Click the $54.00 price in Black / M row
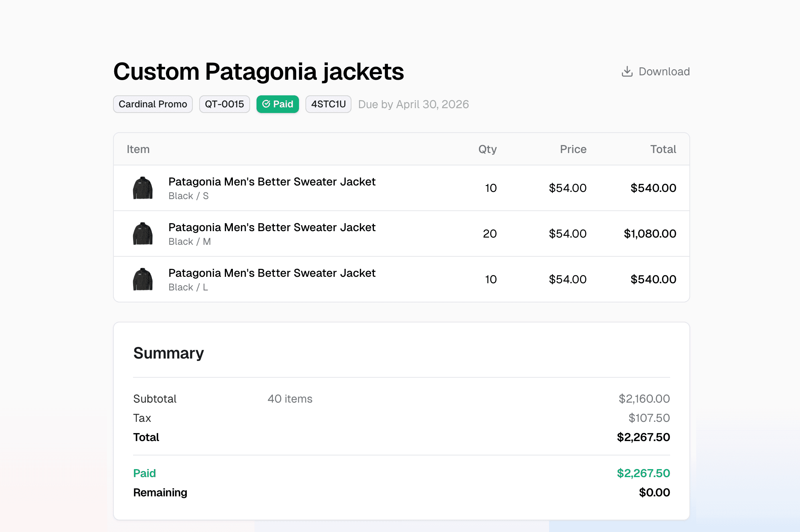 point(568,234)
